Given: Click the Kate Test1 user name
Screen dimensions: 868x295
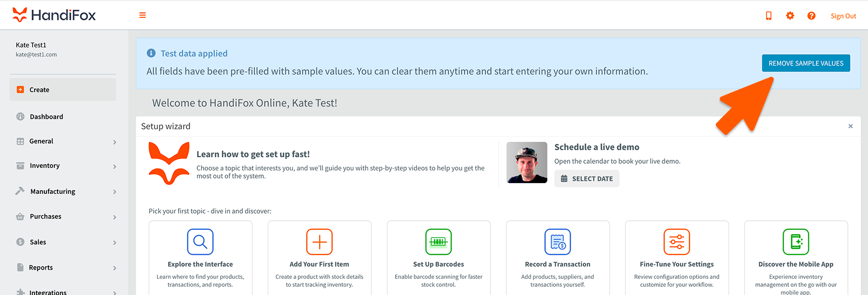Looking at the screenshot, I should (31, 45).
